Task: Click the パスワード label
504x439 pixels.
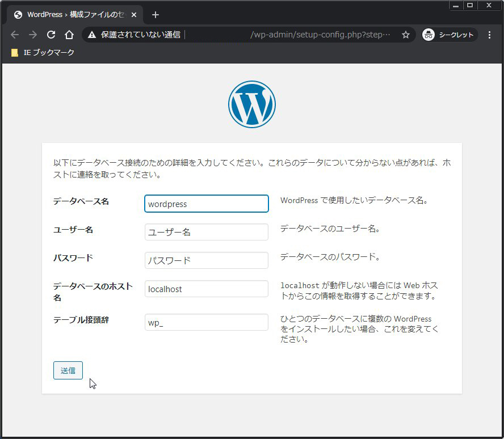Action: [x=73, y=258]
